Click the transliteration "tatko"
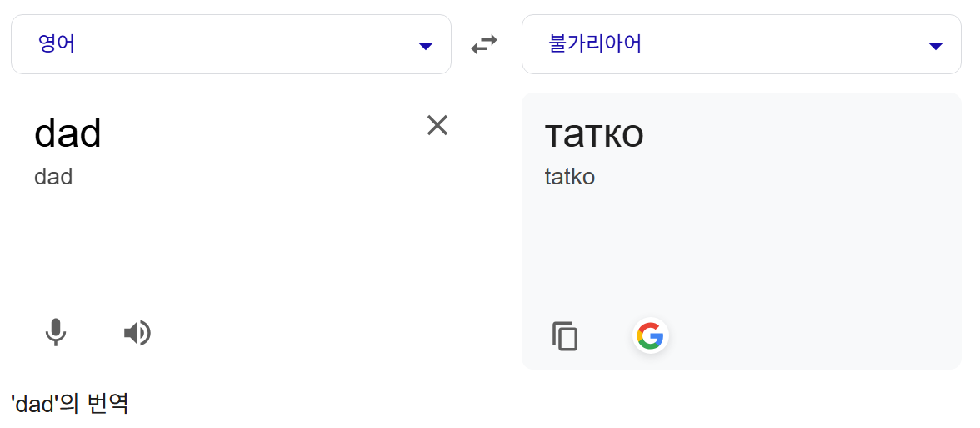Screen dimensions: 980x428 569,177
